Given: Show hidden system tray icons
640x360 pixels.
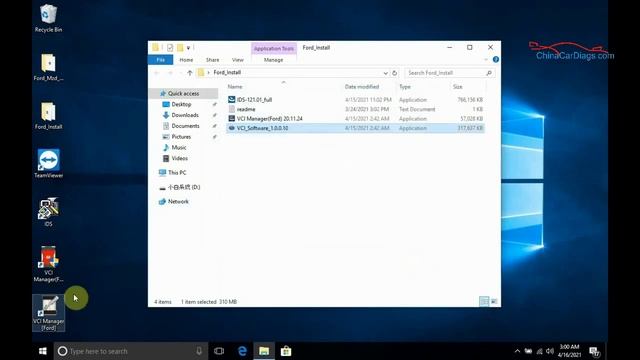Looking at the screenshot, I should pyautogui.click(x=517, y=351).
